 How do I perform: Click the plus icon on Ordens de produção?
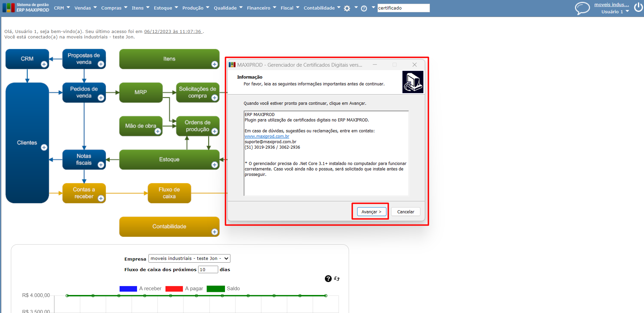[x=214, y=131]
